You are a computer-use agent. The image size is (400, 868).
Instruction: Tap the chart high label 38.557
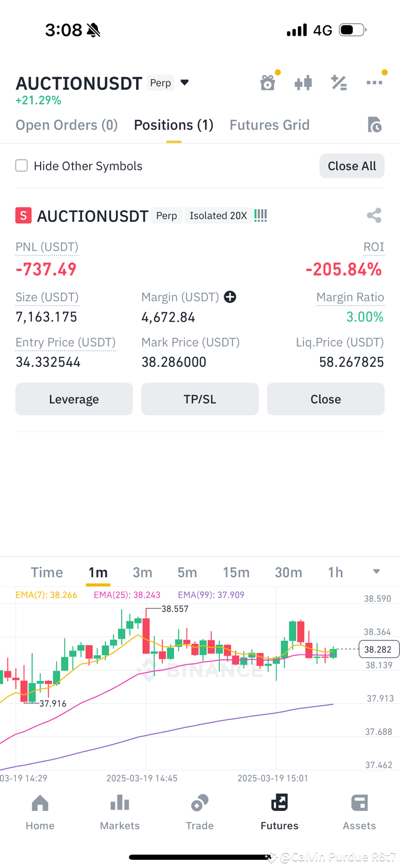click(175, 609)
